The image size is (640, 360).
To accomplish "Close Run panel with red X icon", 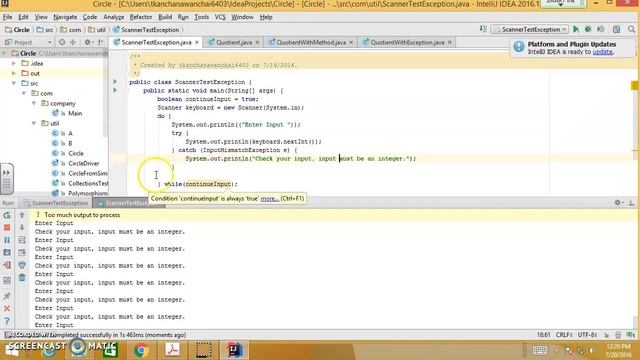I will 7,308.
